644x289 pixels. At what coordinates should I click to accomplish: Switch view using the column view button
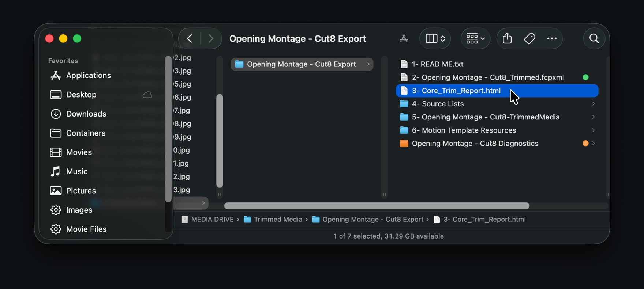(x=435, y=38)
